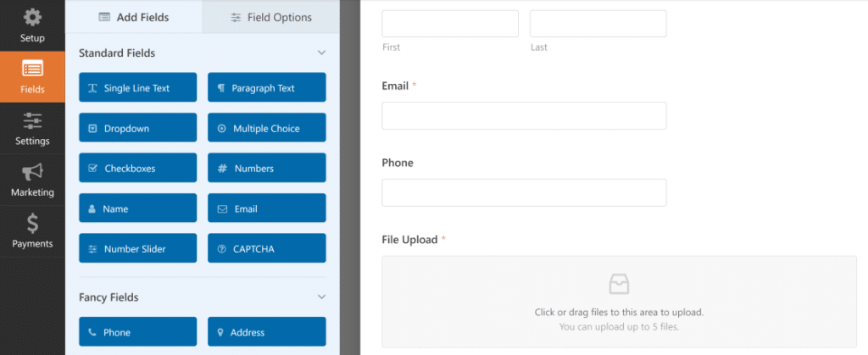The height and width of the screenshot is (355, 868).
Task: Open the Marketing megaphone icon
Action: click(x=32, y=172)
